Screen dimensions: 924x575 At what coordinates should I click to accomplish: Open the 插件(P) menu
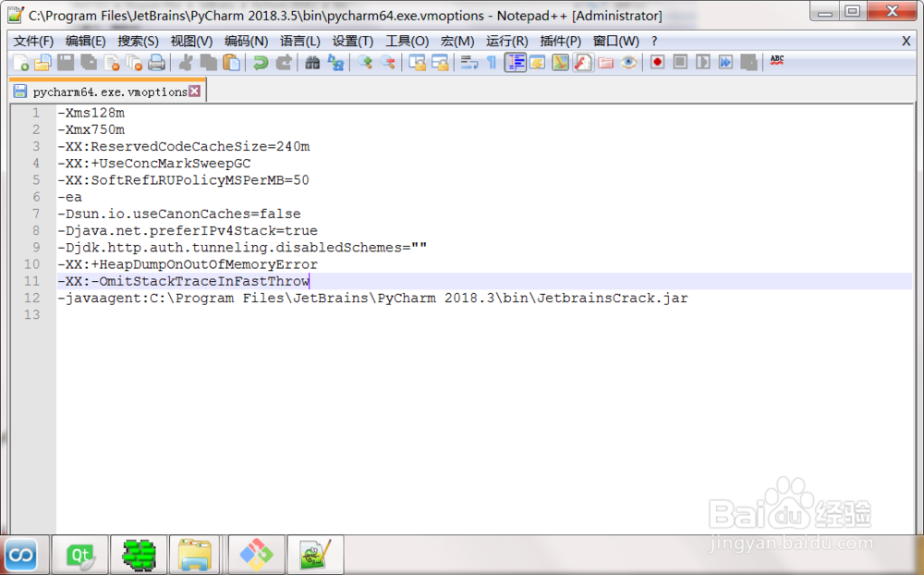point(561,41)
